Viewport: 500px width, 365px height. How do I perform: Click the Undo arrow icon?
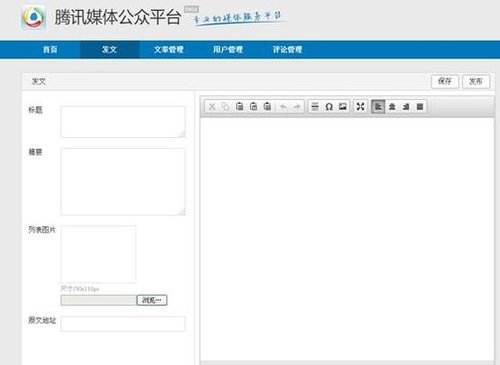click(x=283, y=107)
